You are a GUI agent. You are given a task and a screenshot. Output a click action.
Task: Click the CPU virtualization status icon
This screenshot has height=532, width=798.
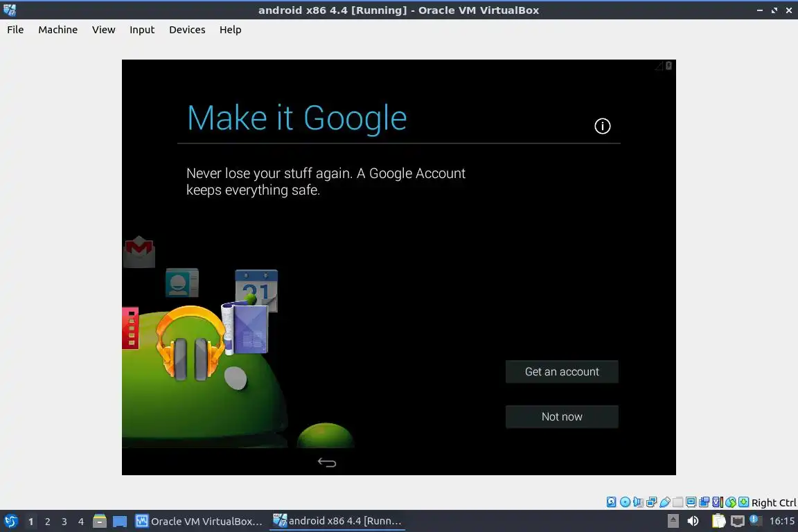(x=718, y=502)
